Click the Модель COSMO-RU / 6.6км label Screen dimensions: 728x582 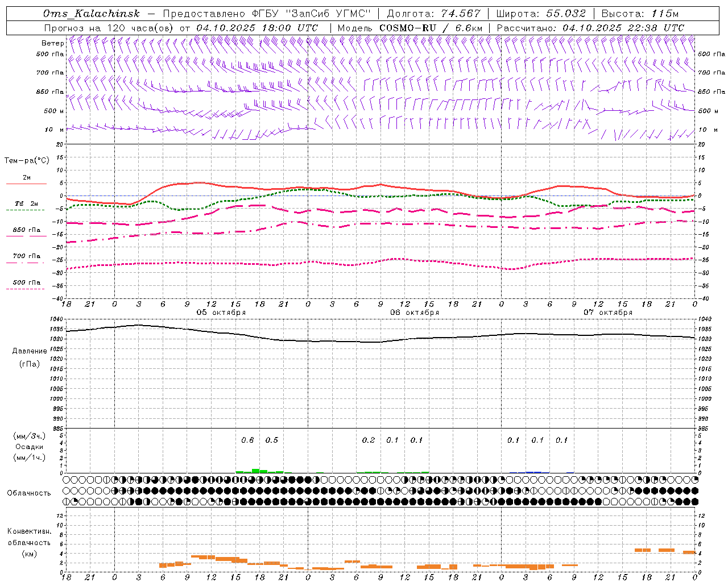coord(410,28)
